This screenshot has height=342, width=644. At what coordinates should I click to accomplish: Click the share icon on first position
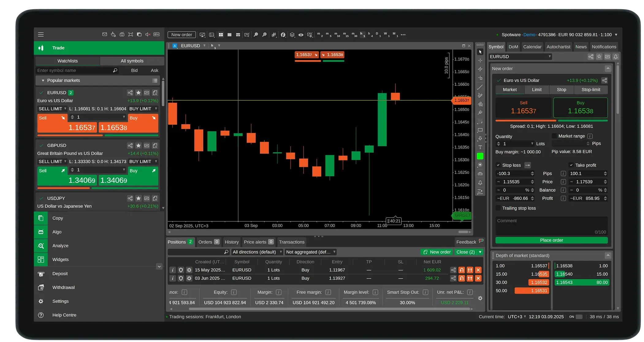pyautogui.click(x=453, y=270)
